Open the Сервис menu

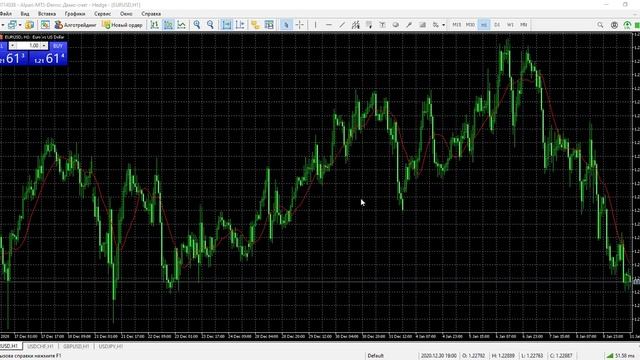tap(102, 13)
